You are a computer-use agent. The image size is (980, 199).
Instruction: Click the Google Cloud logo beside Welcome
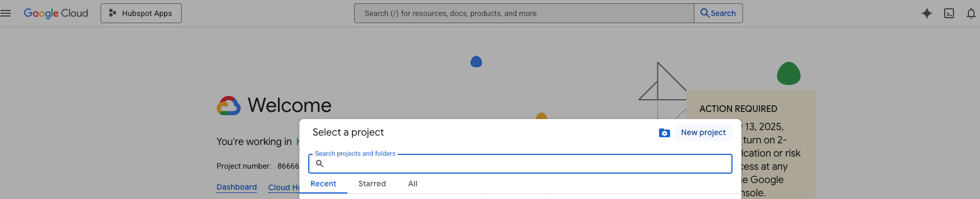point(229,106)
